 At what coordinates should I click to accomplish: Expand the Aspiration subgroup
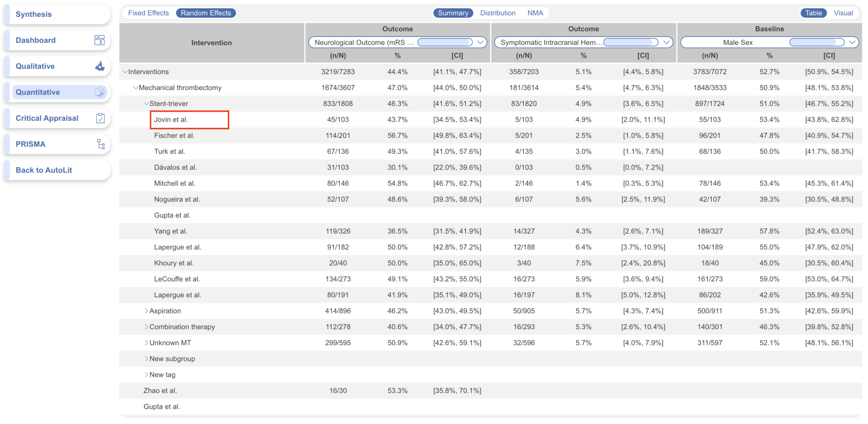pos(147,311)
